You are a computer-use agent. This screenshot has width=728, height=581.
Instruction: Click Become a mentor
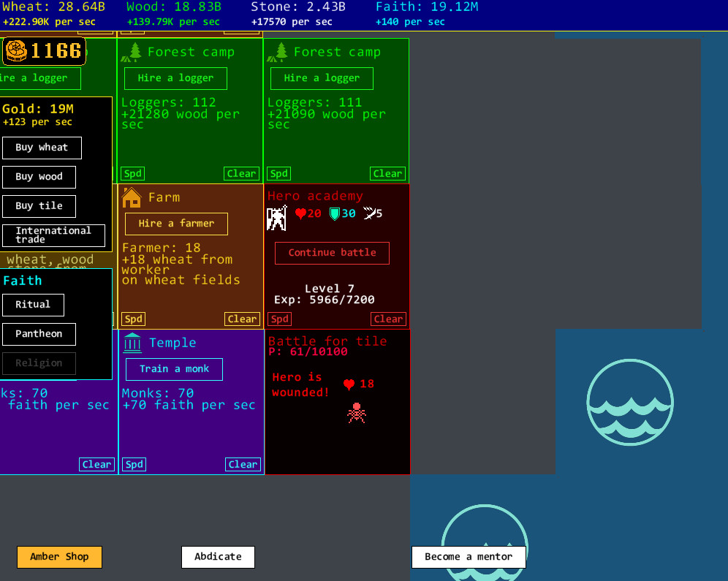[x=469, y=556]
